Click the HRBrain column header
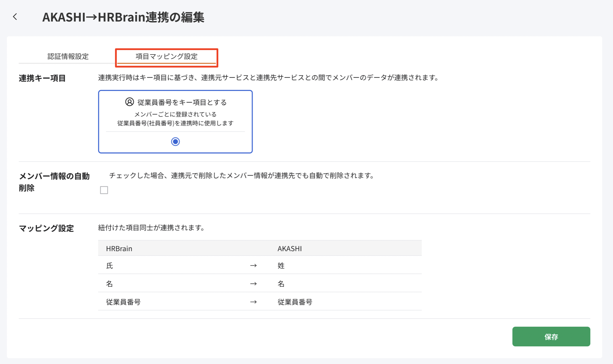Image resolution: width=613 pixels, height=364 pixels. [119, 248]
